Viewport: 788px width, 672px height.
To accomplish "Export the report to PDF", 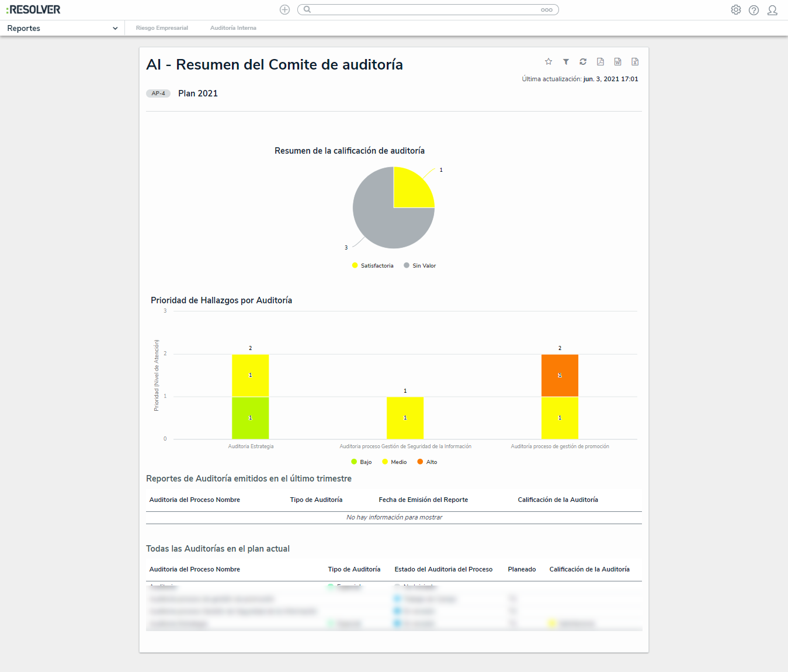I will point(600,62).
